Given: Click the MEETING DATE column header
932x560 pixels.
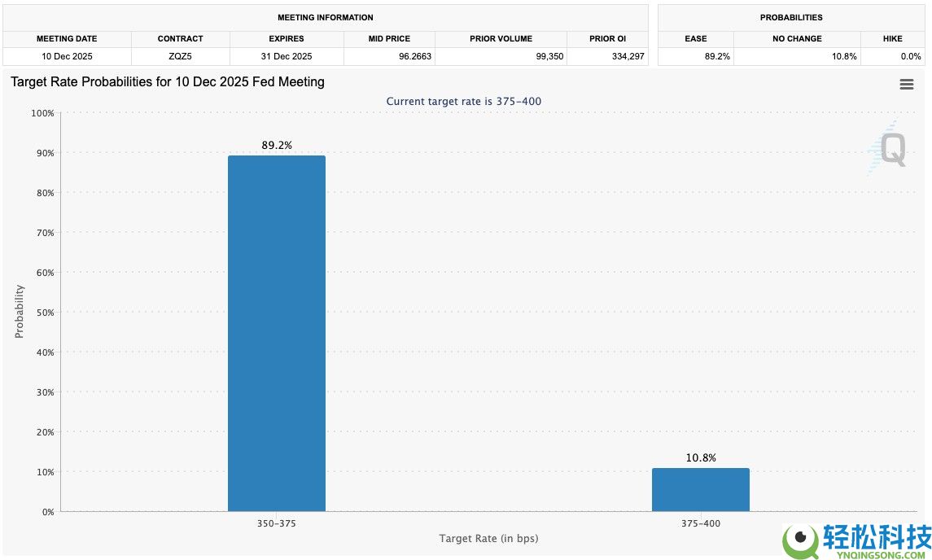Looking at the screenshot, I should (x=68, y=38).
